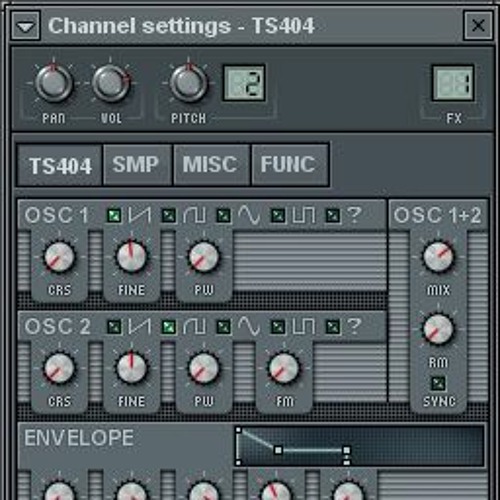Click the OSC 2 section label
This screenshot has height=500, width=500.
tap(57, 326)
